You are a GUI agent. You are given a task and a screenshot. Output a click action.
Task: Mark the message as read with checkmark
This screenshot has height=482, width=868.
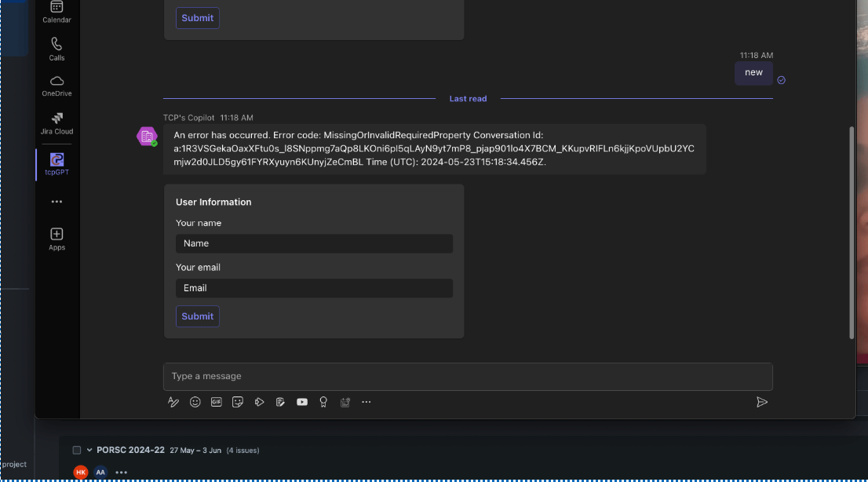pyautogui.click(x=780, y=79)
